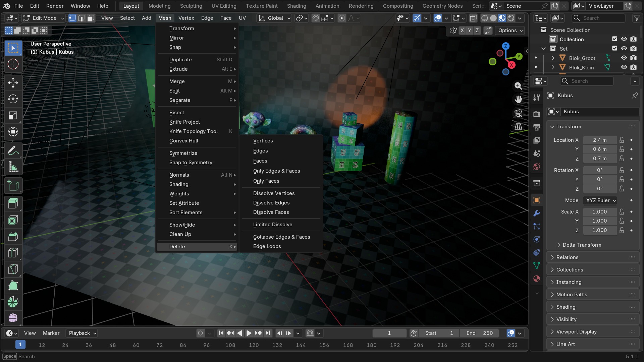Click the viewport zoom magnifier icon
Image resolution: width=644 pixels, height=362 pixels.
(518, 86)
